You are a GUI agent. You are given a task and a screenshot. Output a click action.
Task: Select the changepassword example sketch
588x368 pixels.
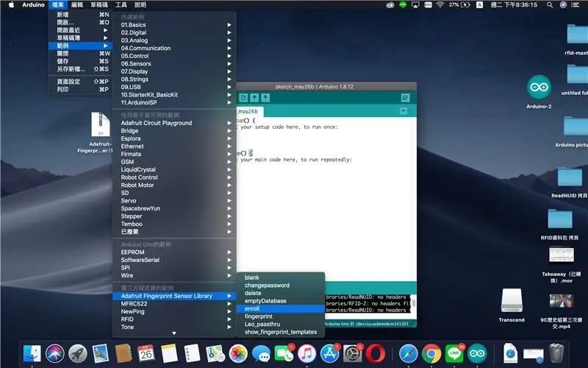[x=281, y=286]
